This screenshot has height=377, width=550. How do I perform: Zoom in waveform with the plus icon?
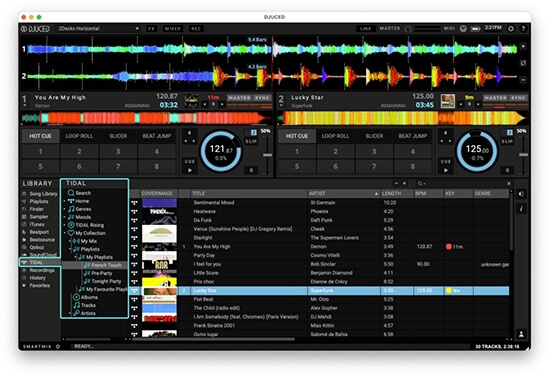[523, 46]
